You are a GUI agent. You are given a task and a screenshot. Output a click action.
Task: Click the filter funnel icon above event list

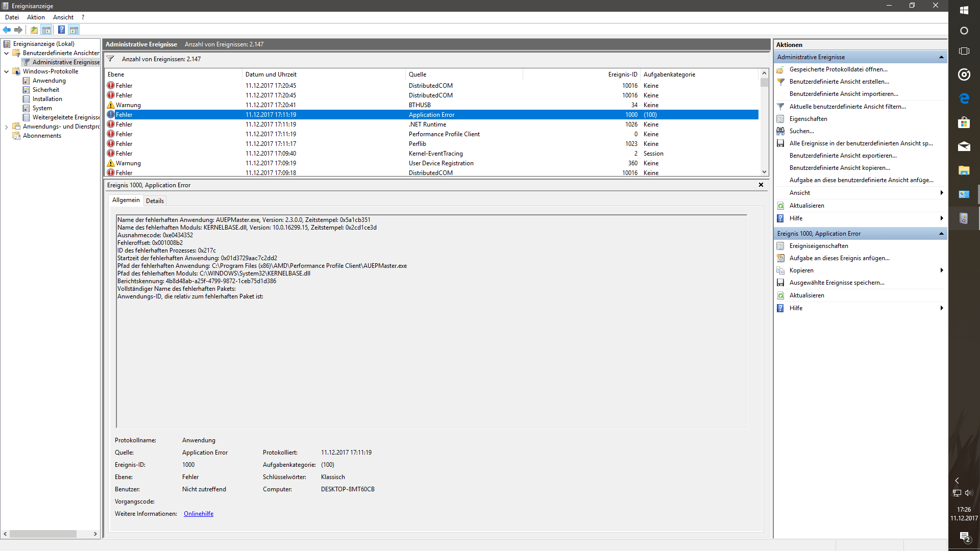point(110,59)
